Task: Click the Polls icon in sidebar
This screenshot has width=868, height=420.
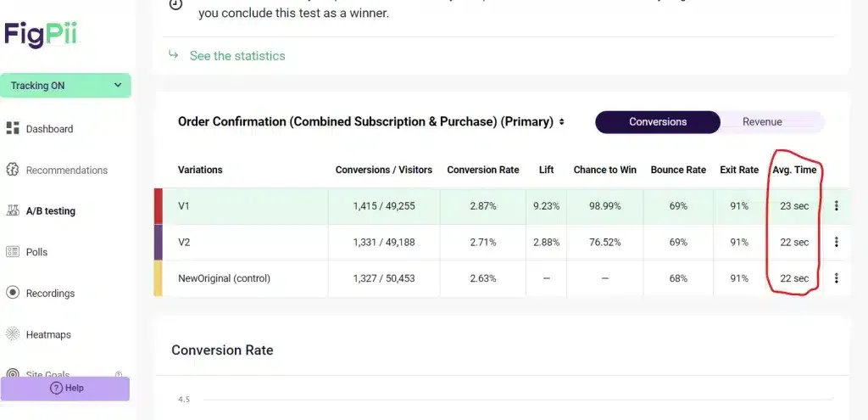Action: click(13, 251)
